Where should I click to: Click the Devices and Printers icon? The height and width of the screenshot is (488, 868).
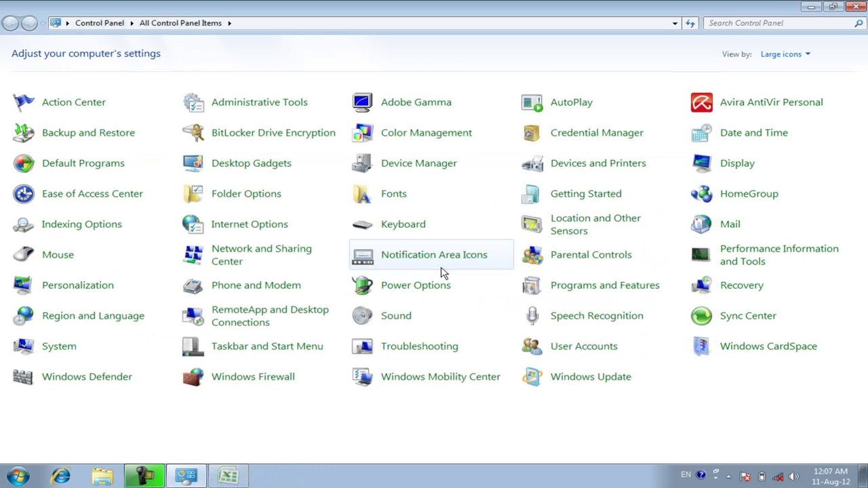tap(532, 163)
